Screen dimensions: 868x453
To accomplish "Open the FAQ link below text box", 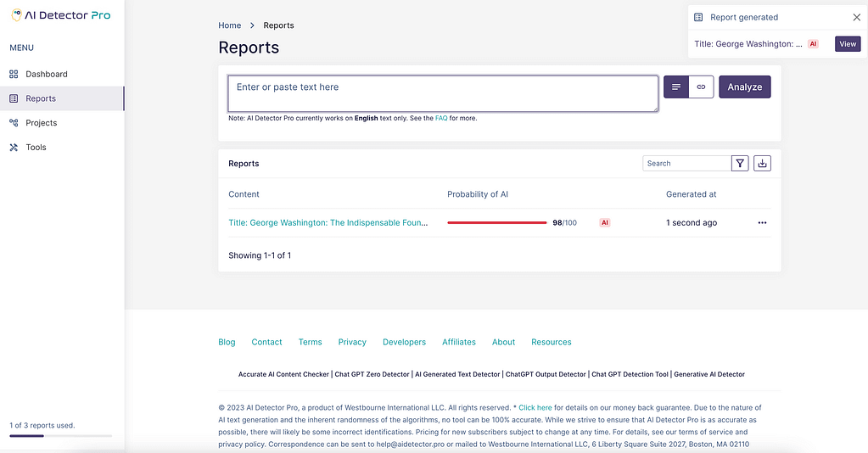I will click(x=441, y=119).
